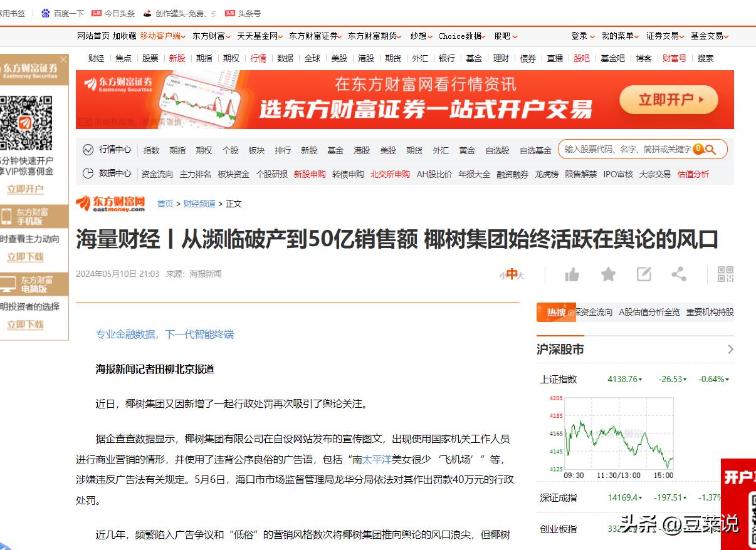
Task: Select small font size 小
Action: [502, 275]
